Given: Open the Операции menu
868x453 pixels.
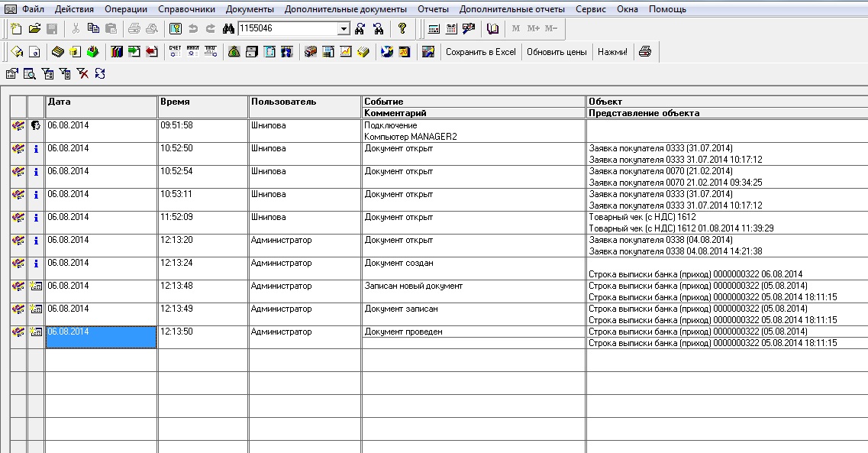Looking at the screenshot, I should coord(126,9).
